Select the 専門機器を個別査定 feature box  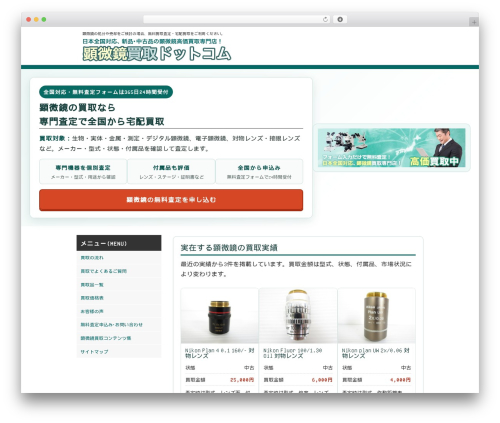click(83, 171)
